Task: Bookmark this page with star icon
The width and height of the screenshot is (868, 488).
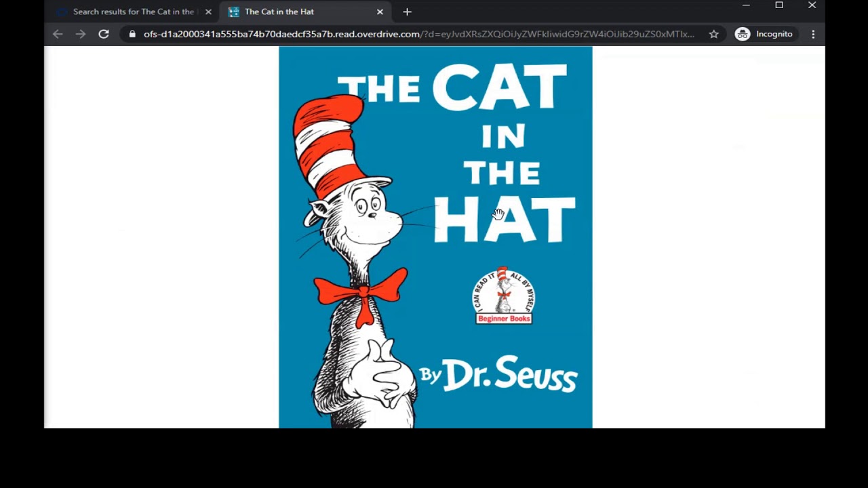Action: coord(713,34)
